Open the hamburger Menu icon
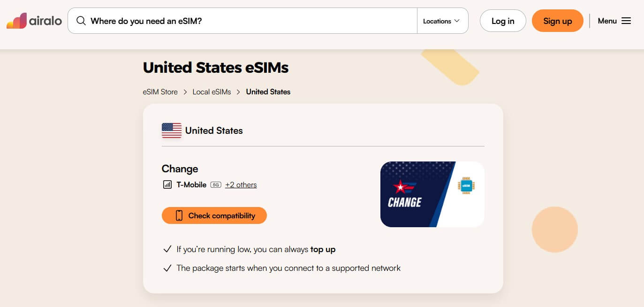 pyautogui.click(x=626, y=21)
